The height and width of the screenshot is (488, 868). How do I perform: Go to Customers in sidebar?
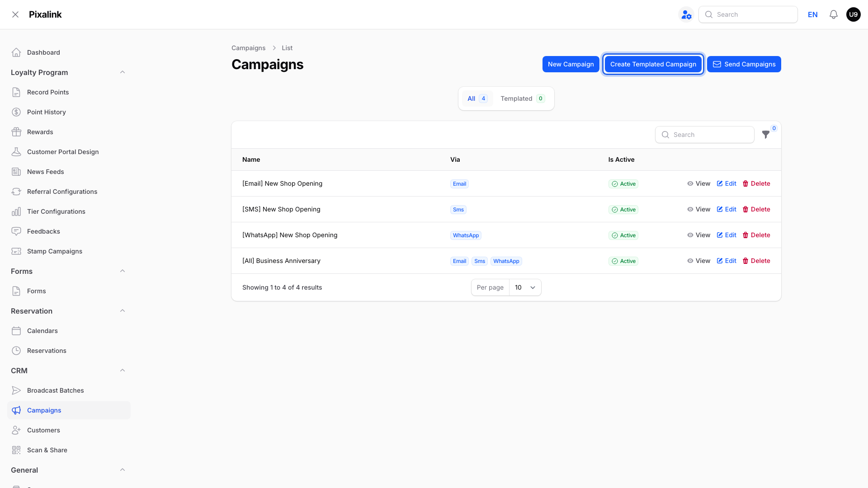[69, 430]
